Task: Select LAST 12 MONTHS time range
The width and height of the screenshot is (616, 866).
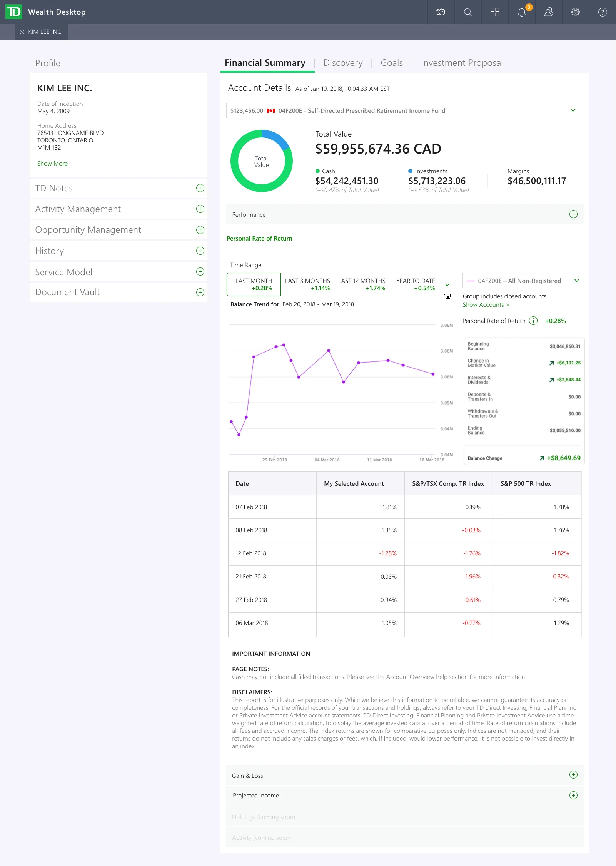Action: [362, 284]
